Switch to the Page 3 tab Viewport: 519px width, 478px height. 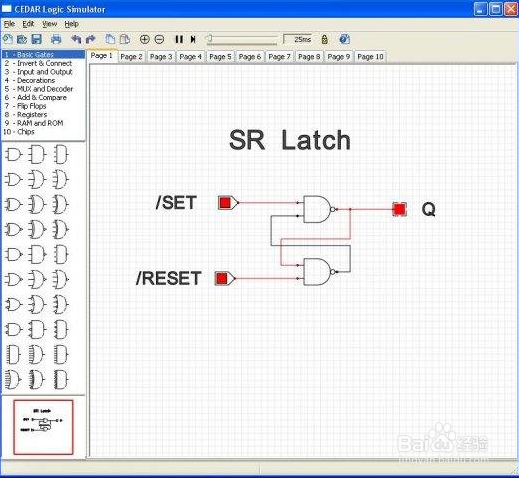click(161, 57)
